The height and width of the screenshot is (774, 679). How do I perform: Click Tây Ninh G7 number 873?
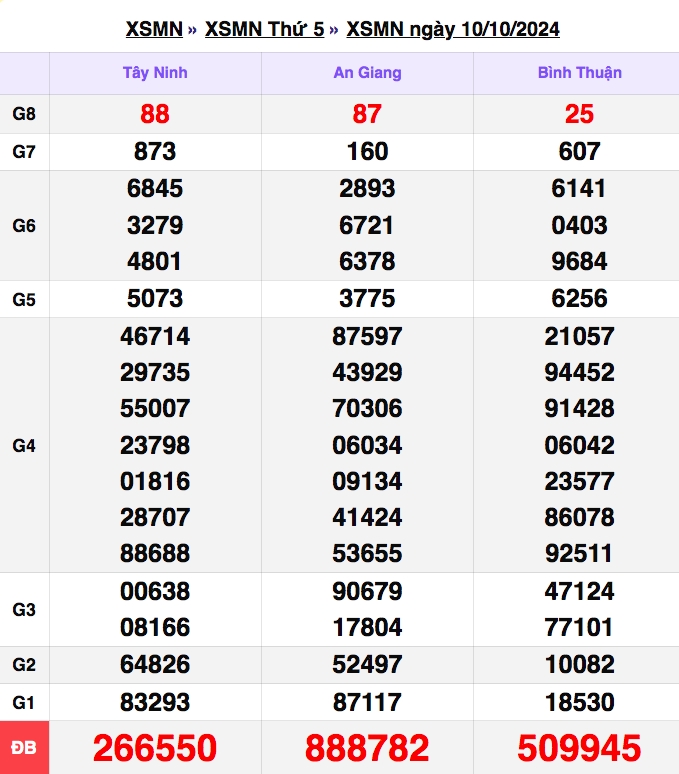tap(155, 151)
